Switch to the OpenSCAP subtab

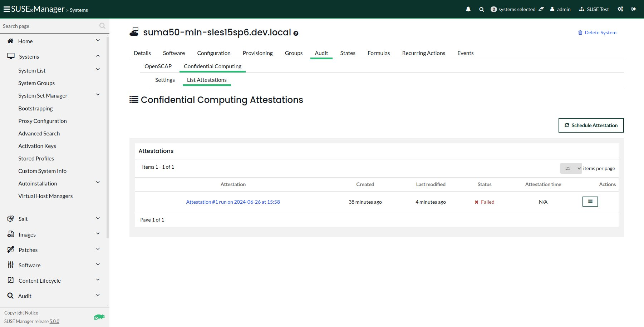pos(158,66)
